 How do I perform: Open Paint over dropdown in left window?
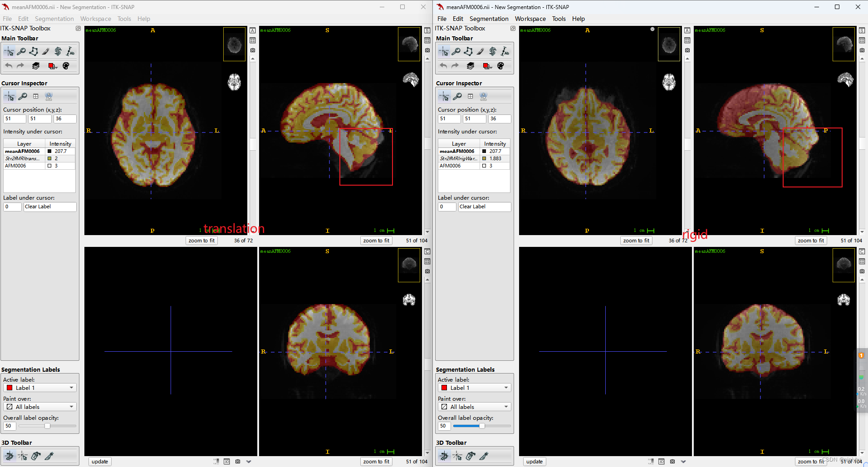coord(40,407)
